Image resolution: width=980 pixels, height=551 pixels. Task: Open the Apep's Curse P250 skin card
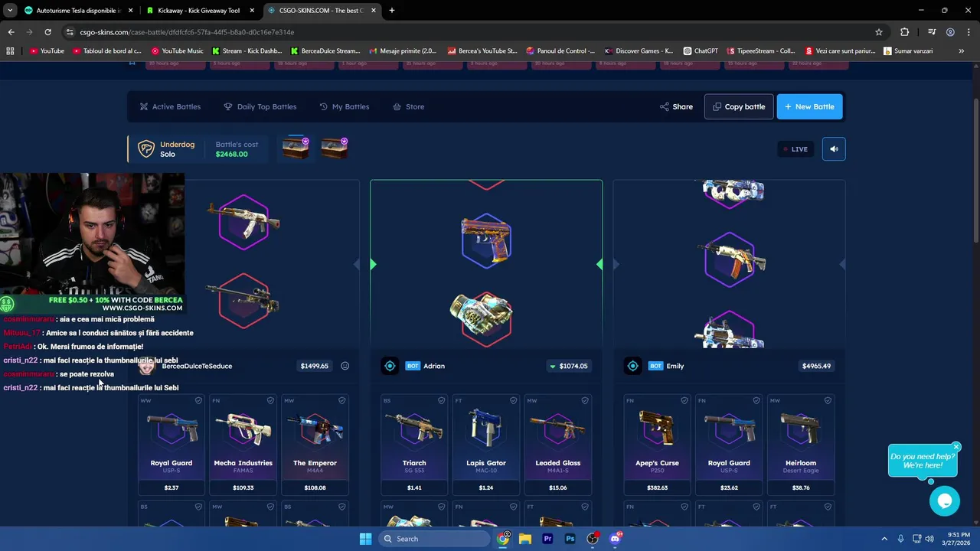(x=657, y=444)
